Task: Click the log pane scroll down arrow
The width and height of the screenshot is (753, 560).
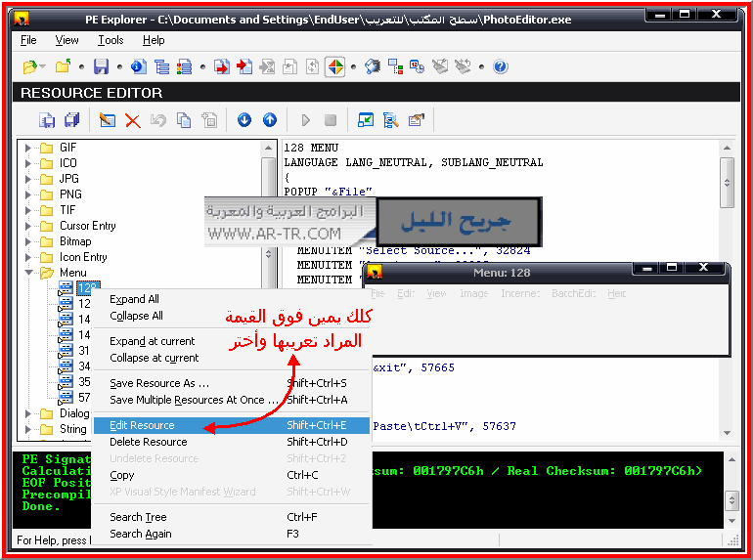Action: coord(731,521)
